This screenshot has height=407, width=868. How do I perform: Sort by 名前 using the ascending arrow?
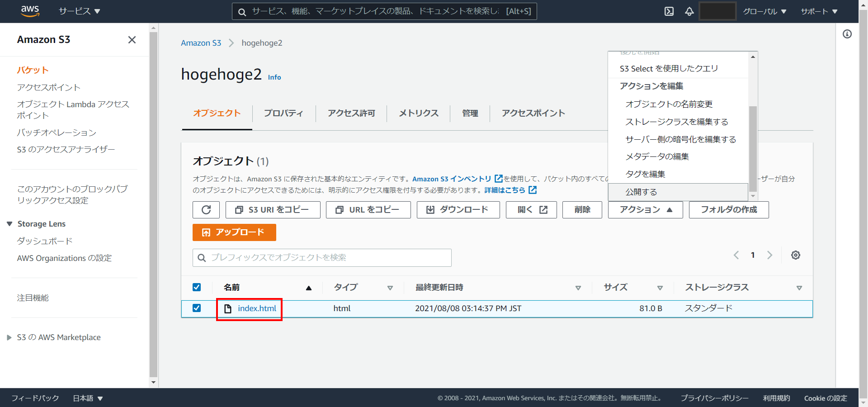point(309,288)
